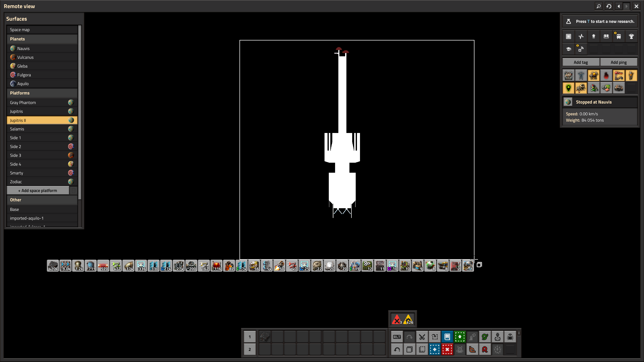The width and height of the screenshot is (644, 362).
Task: Click the red error alert triangle
Action: 397,319
